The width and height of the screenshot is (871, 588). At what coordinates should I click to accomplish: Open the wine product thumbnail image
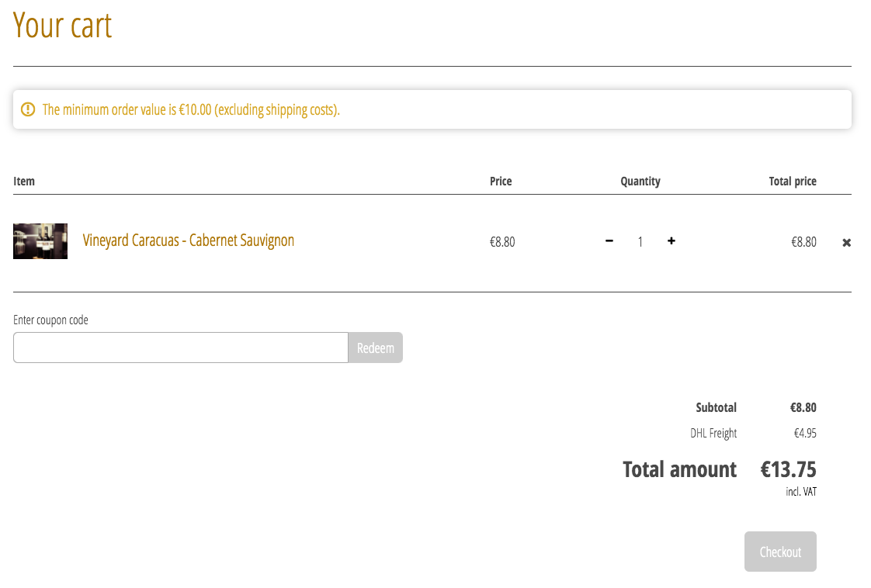40,241
